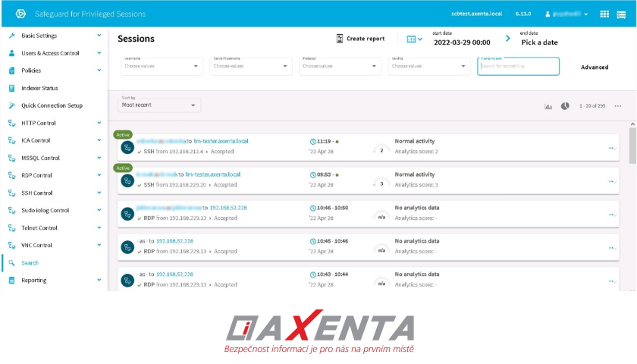Open the Verdict filter dropdown
637x364 pixels.
[429, 66]
